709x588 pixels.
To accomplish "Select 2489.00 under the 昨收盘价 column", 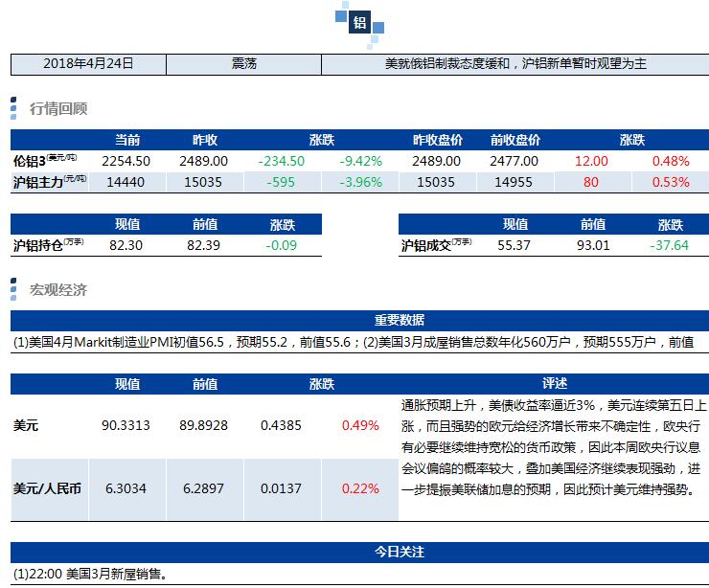I will pyautogui.click(x=436, y=161).
